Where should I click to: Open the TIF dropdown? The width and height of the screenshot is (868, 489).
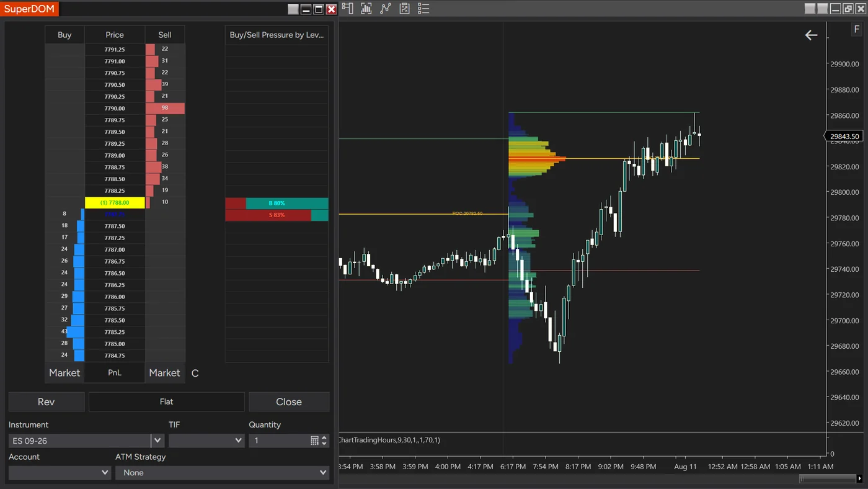pyautogui.click(x=206, y=441)
